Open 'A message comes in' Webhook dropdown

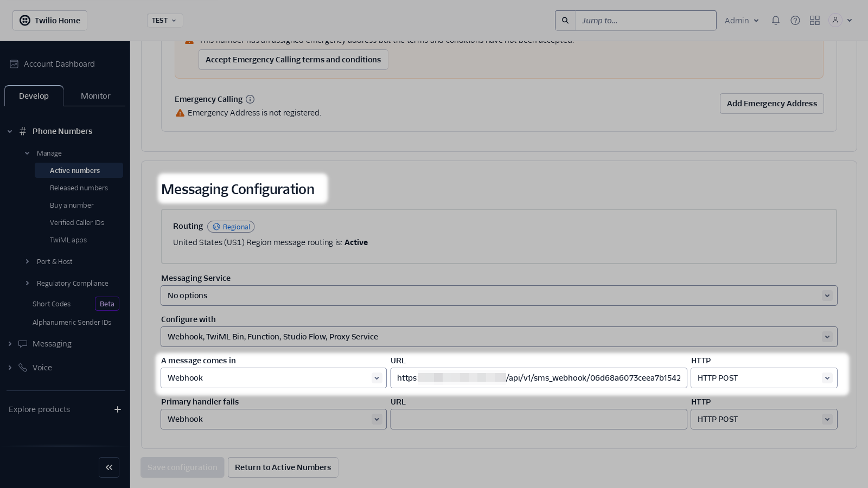(x=273, y=378)
